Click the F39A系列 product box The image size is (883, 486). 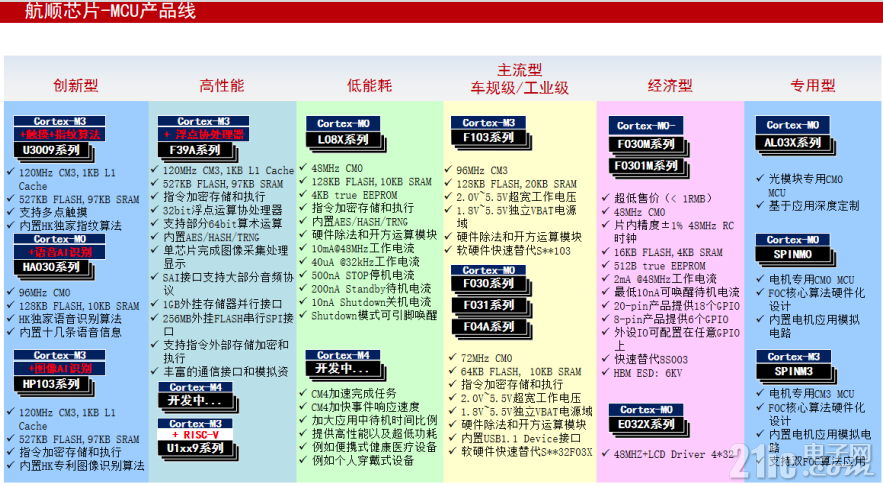click(x=195, y=150)
